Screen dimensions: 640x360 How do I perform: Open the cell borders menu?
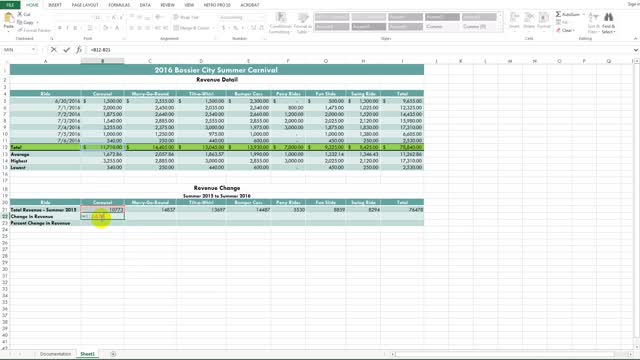pyautogui.click(x=91, y=28)
